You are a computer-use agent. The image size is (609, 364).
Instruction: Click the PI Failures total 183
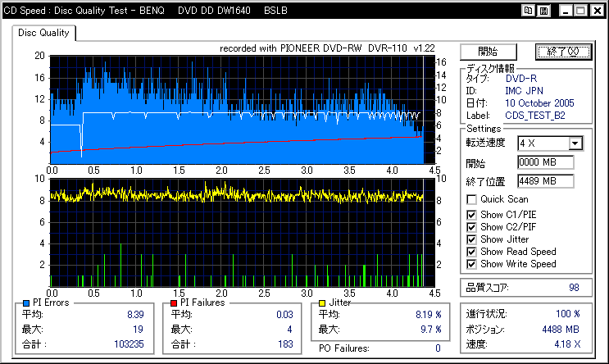285,344
